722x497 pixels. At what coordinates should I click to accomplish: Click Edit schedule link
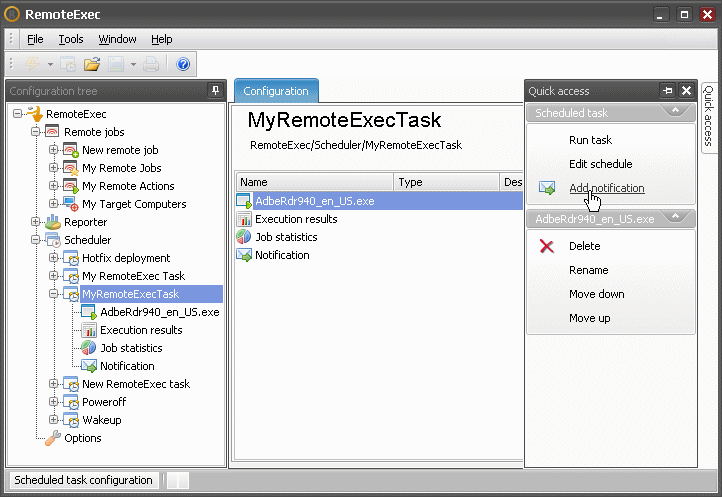coord(600,164)
